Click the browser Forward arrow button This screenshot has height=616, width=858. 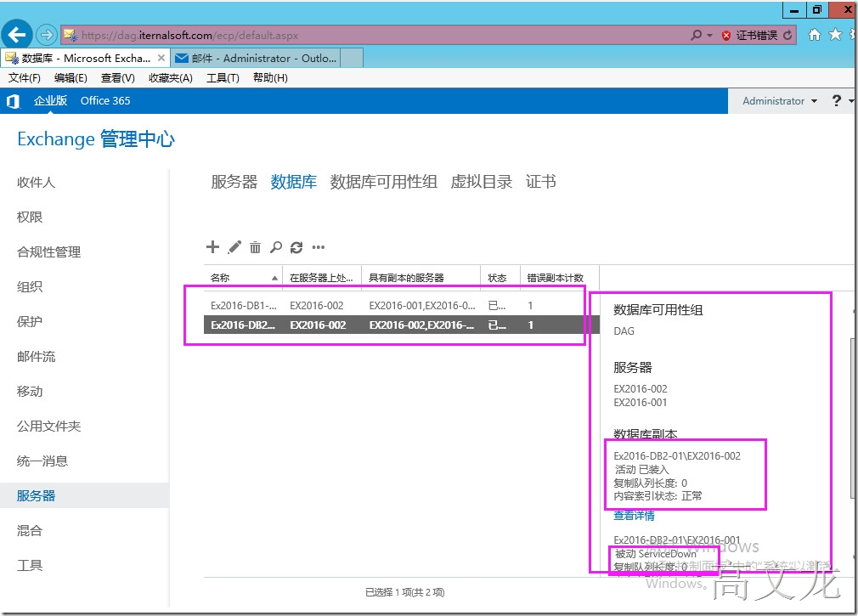47,35
